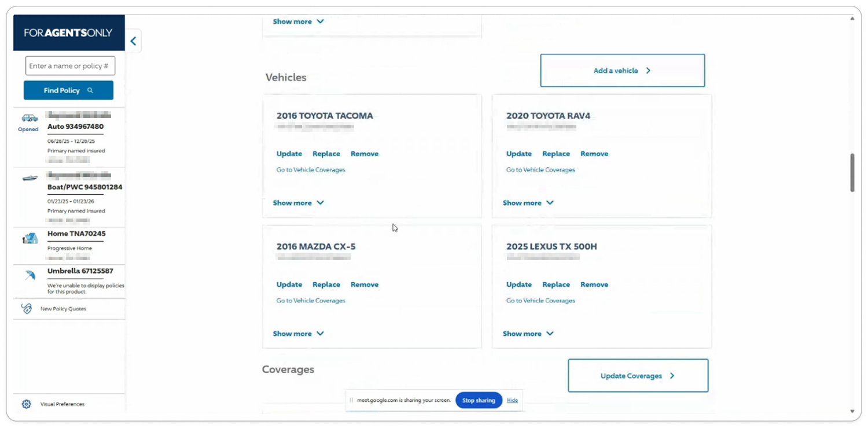Click the Vehicles section heading
This screenshot has height=429, width=868.
coord(286,77)
